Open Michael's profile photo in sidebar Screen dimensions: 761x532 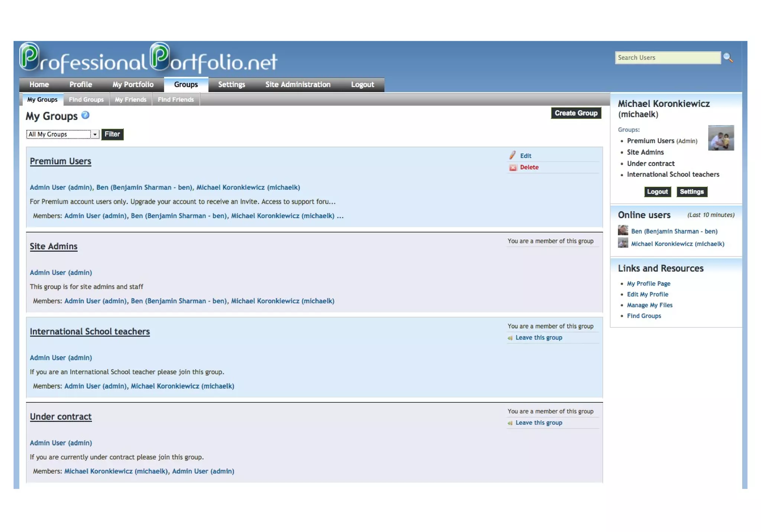720,138
